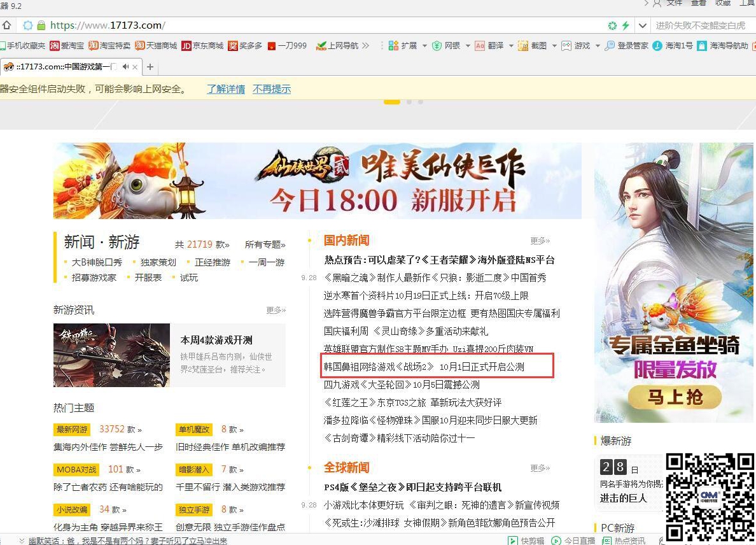Click the green padlock security icon

[x=41, y=25]
